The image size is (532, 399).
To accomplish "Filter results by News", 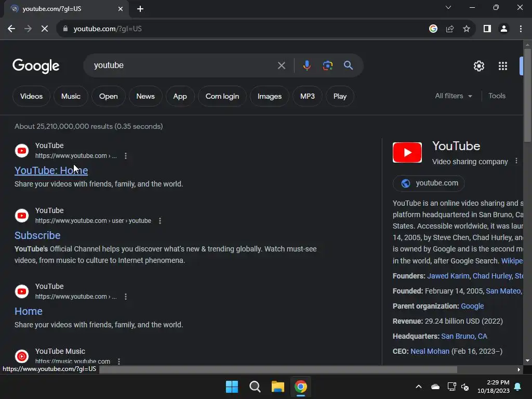I will click(x=145, y=96).
